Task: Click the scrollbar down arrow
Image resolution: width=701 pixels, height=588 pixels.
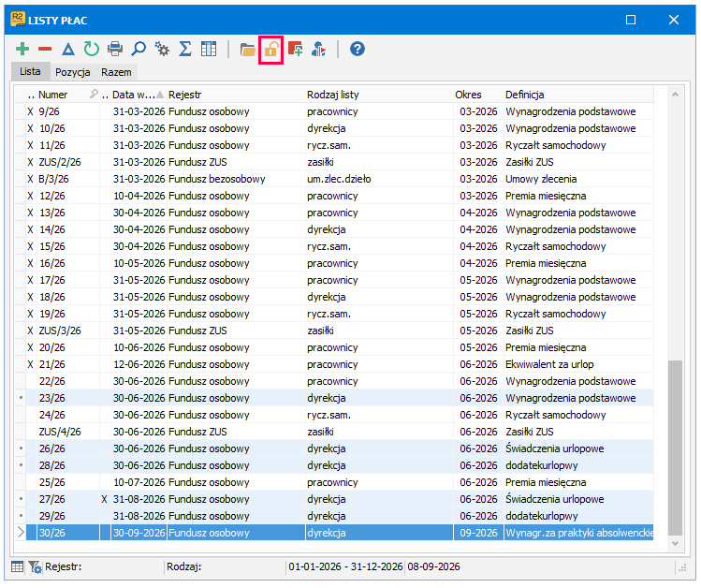Action: (675, 544)
